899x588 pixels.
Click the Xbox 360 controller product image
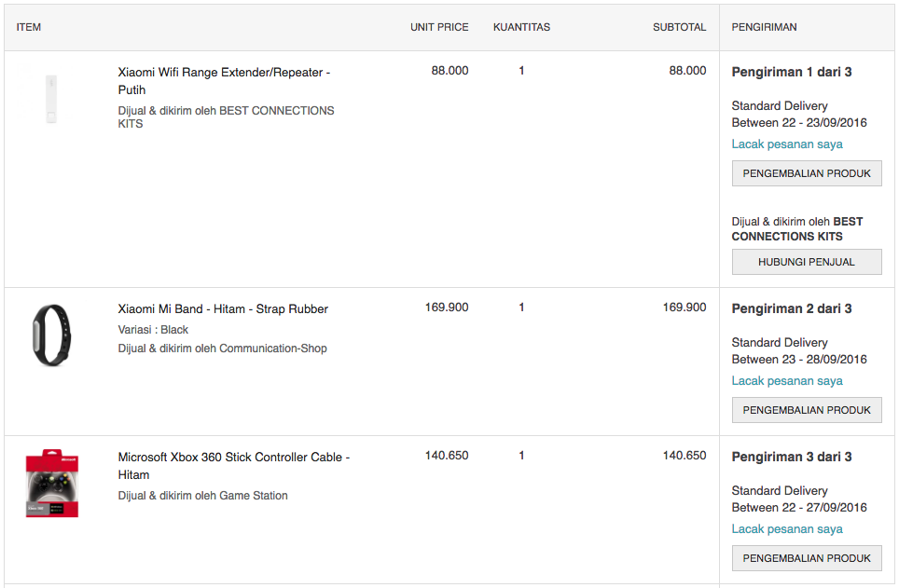(52, 485)
